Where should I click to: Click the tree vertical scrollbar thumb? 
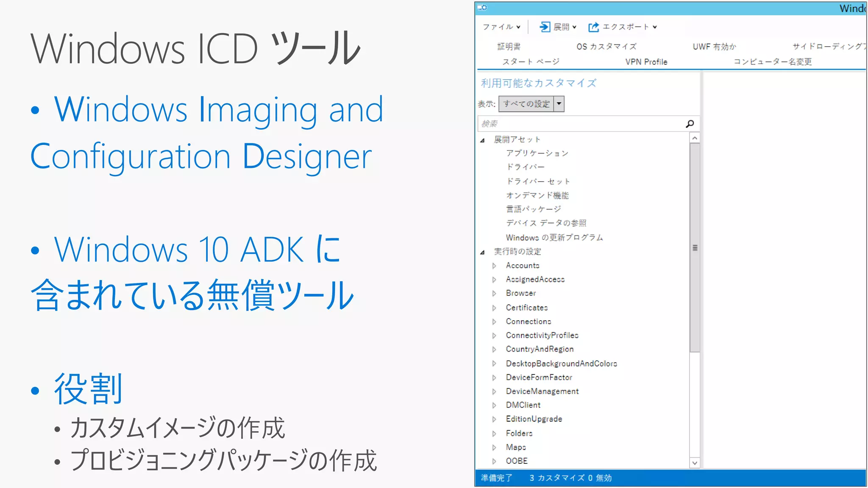point(694,247)
